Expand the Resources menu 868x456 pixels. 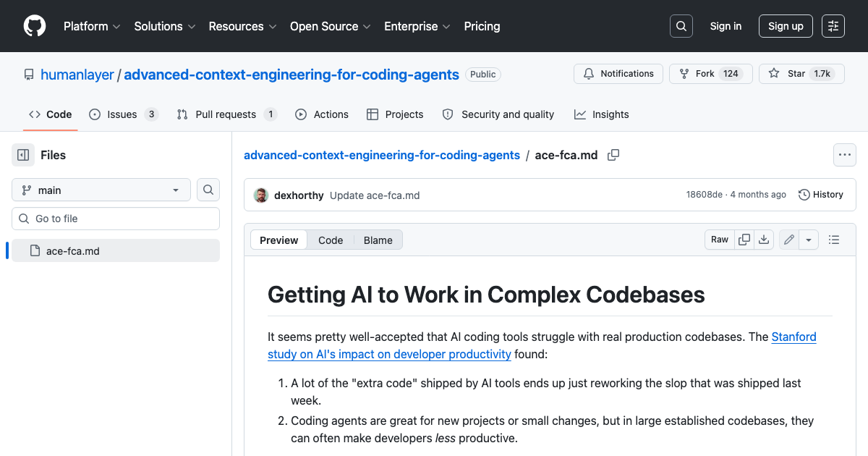[242, 26]
